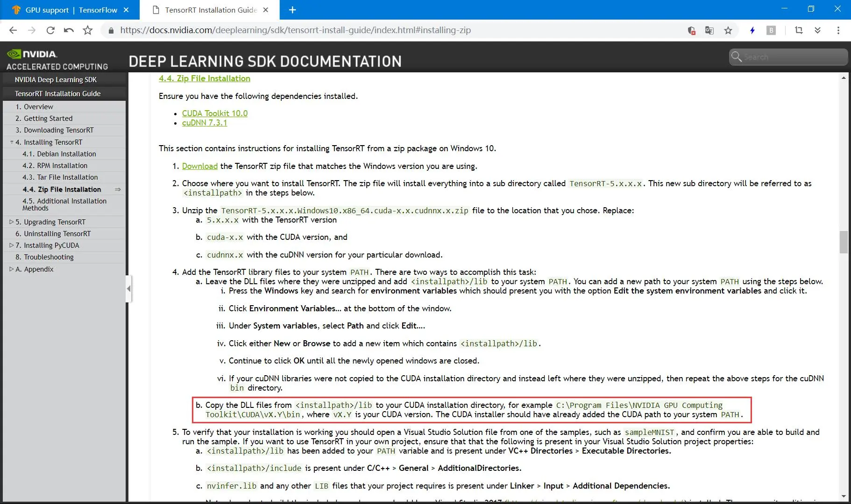Close the TensorRT Installation Guide tab
This screenshot has height=504, width=851.
(x=266, y=10)
